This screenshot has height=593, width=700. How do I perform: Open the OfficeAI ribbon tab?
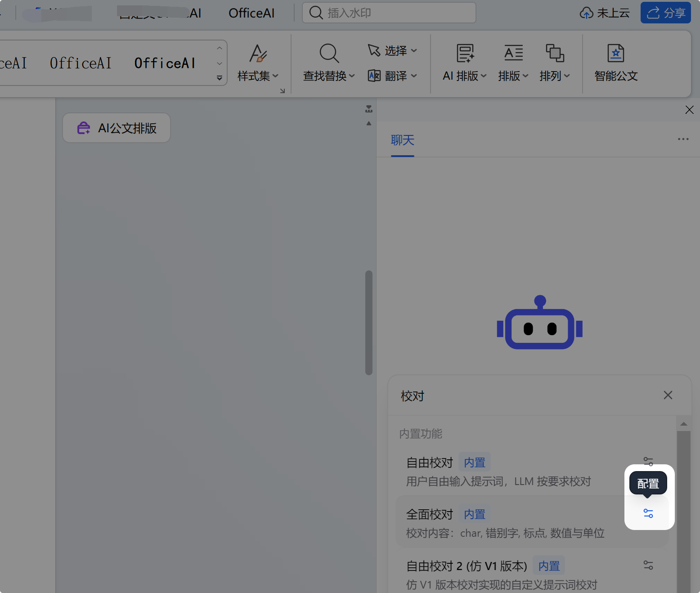251,13
